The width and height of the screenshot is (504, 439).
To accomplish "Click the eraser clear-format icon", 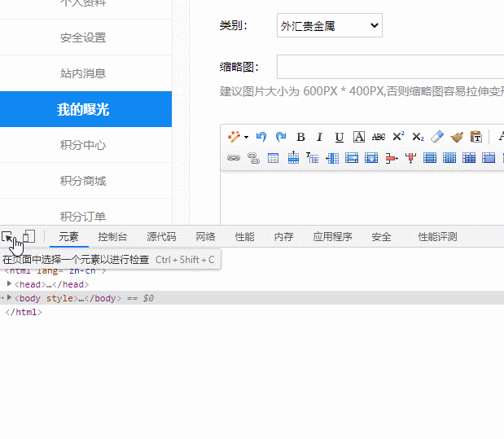I will pyautogui.click(x=437, y=137).
